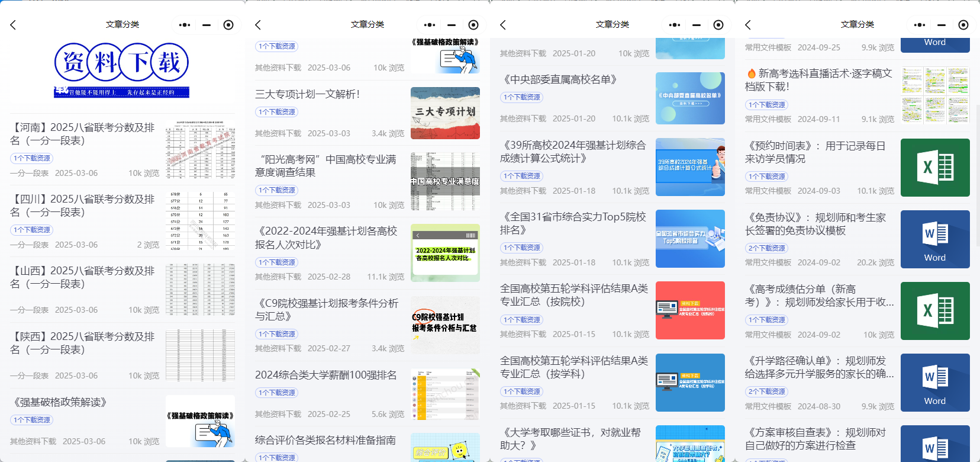Viewport: 980px width, 462px height.
Task: Minimize the panel listing 预约时间表
Action: (942, 25)
